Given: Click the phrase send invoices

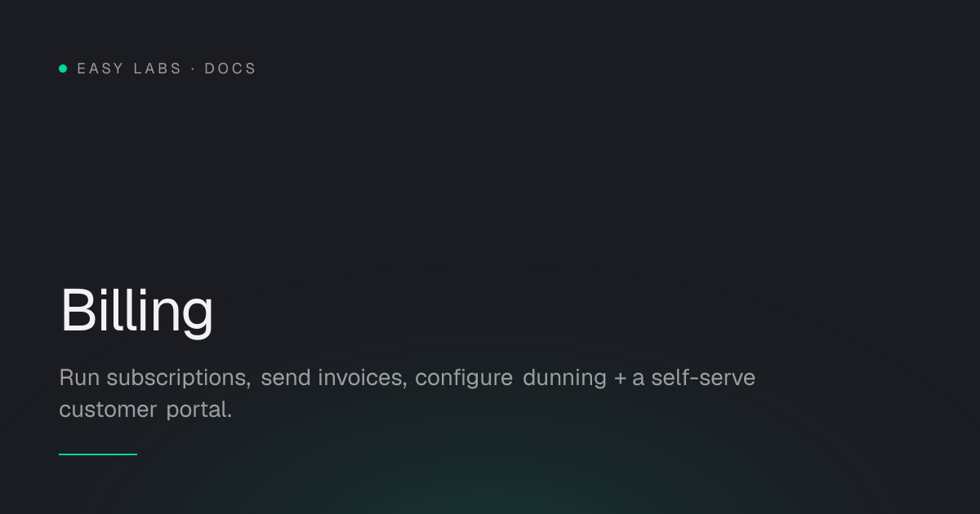Looking at the screenshot, I should 333,379.
